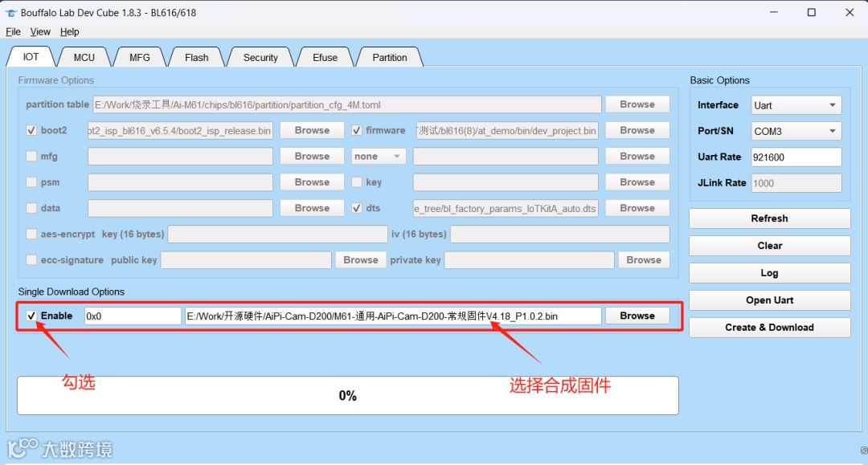Image resolution: width=868 pixels, height=465 pixels.
Task: Click the field beside the none dropdown
Action: 506,157
